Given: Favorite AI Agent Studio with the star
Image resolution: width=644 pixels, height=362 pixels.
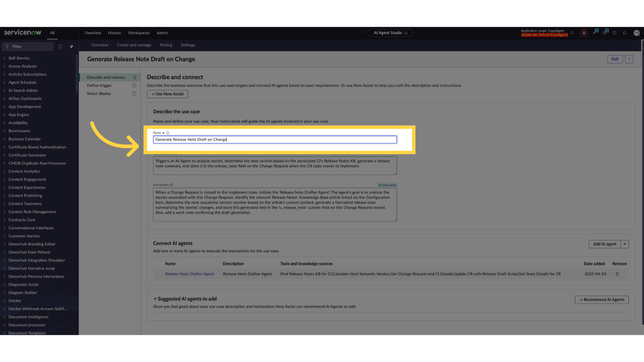Looking at the screenshot, I should (x=406, y=33).
